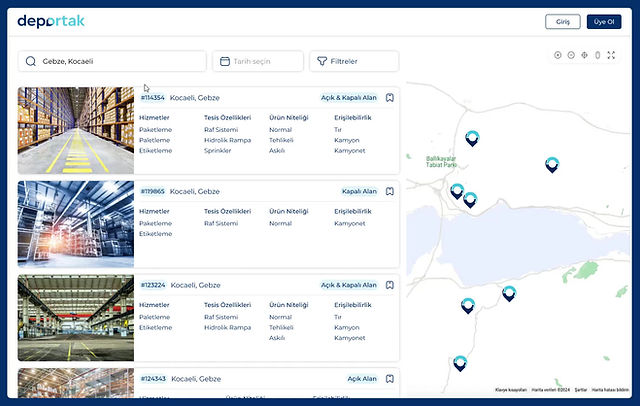Click the search magnifier icon
This screenshot has height=406, width=640.
(x=31, y=61)
